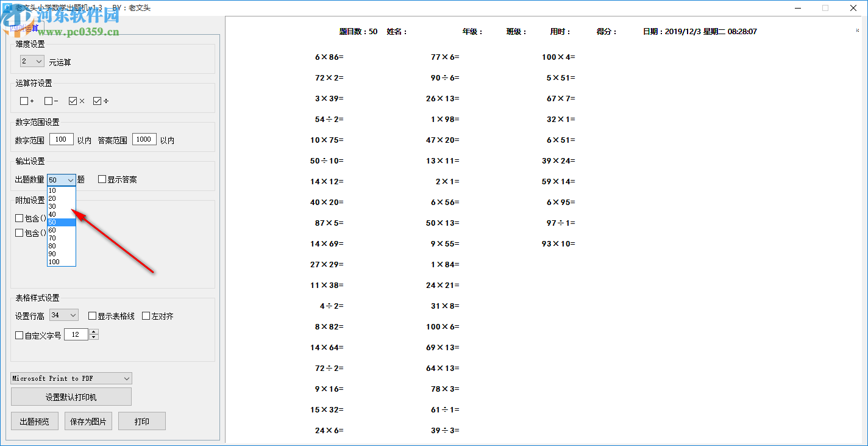
Task: Click the problem 39÷3=
Action: (x=445, y=431)
